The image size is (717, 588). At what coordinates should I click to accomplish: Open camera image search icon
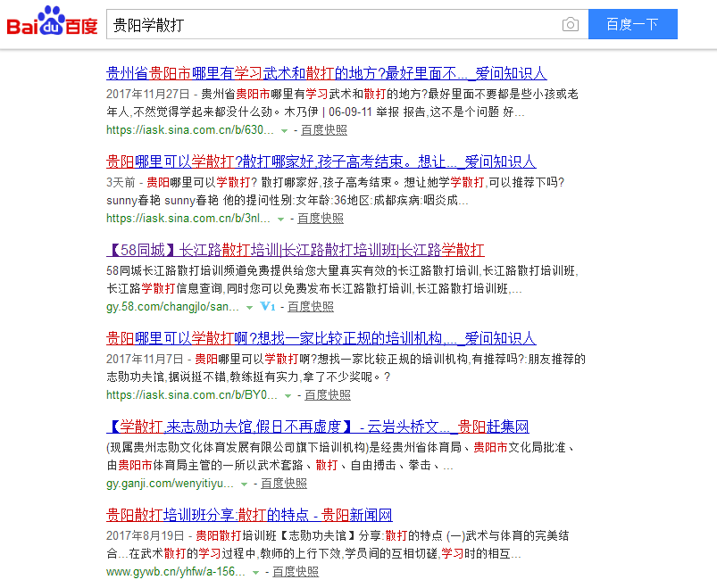click(571, 24)
